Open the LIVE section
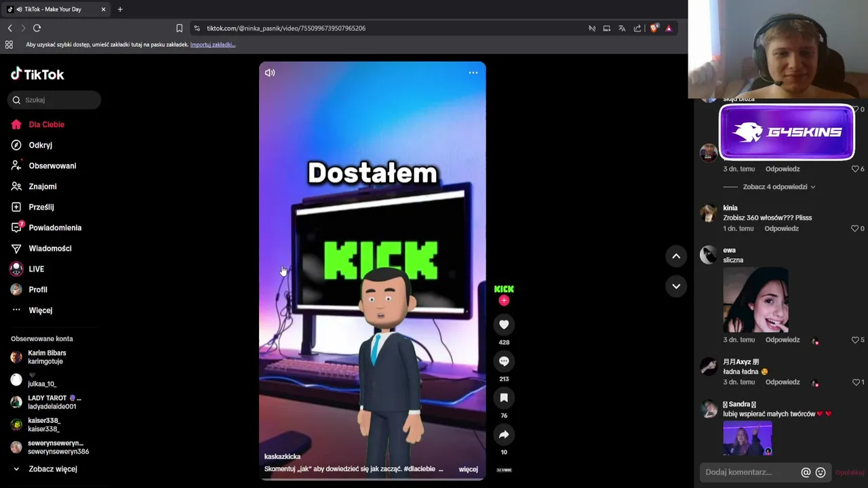Viewport: 868px width, 488px height. coord(36,269)
